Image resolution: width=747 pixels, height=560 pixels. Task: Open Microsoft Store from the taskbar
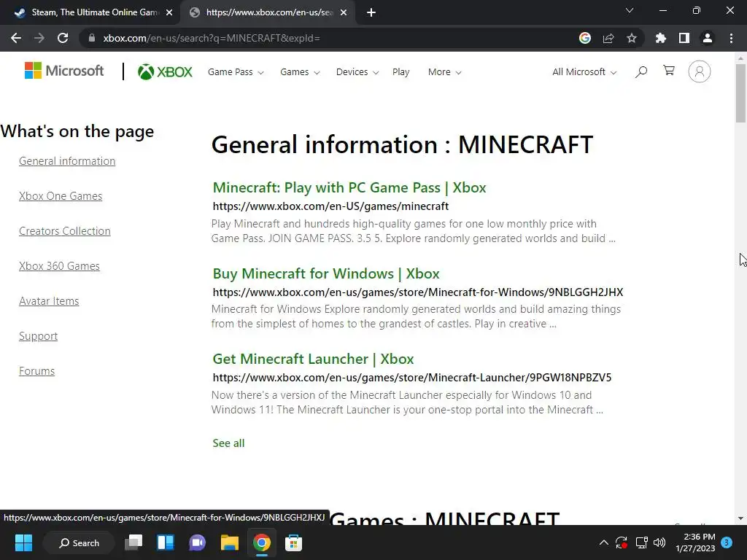pos(293,542)
